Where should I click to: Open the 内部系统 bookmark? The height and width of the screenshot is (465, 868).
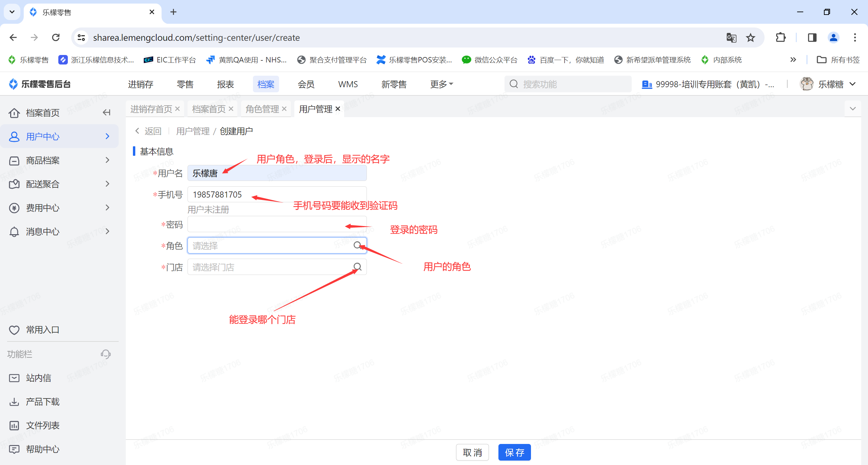click(x=722, y=60)
